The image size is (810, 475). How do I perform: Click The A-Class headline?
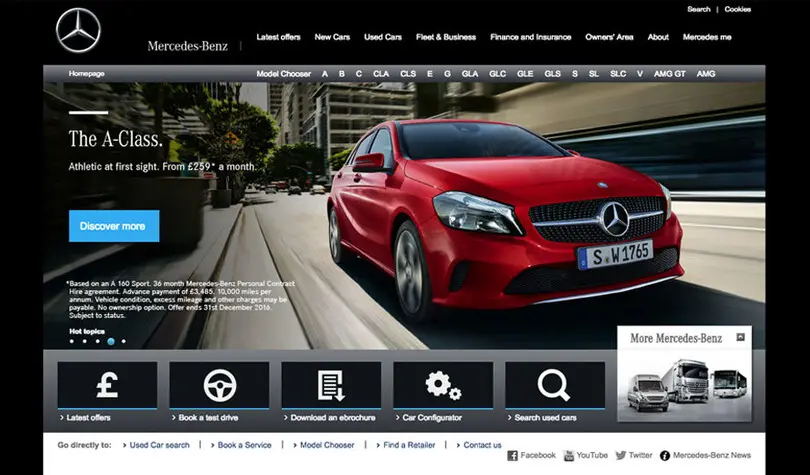point(116,139)
